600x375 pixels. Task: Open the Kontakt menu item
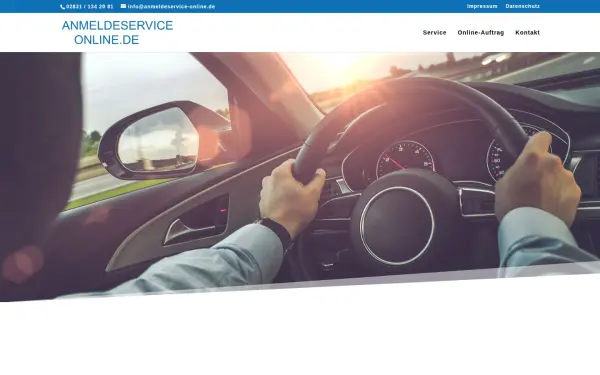(x=527, y=33)
